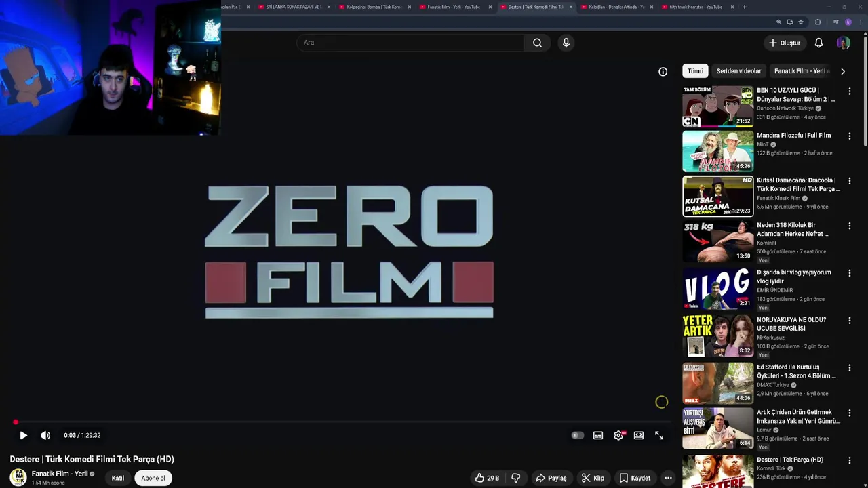Open the YouTube account avatar menu
This screenshot has width=868, height=488.
[844, 43]
